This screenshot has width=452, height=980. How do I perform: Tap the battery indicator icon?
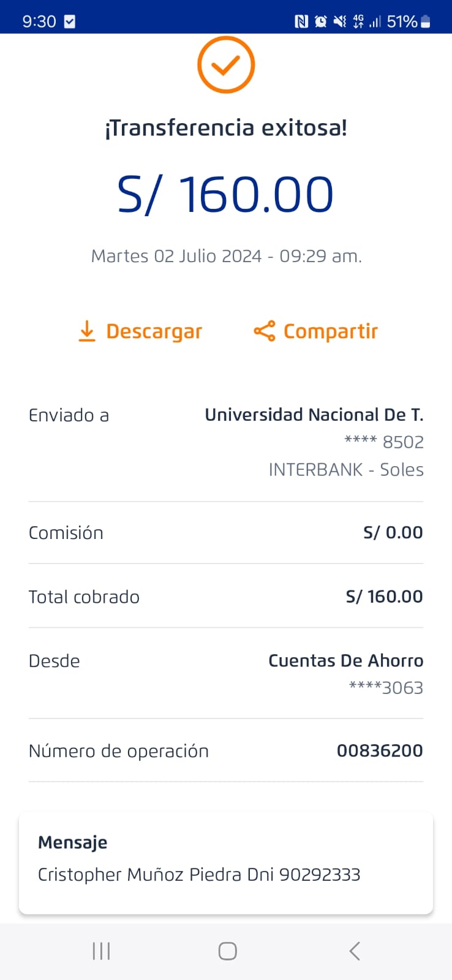pos(426,21)
